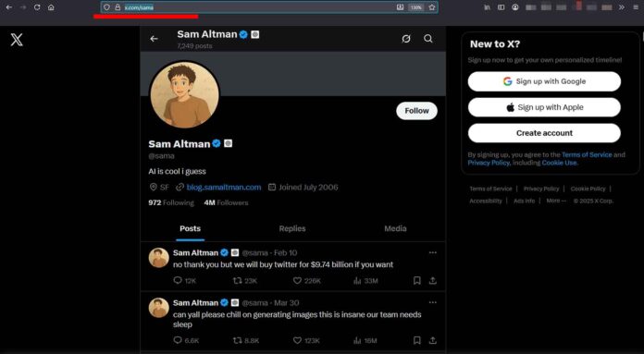Open Sam Altman's large profile picture
This screenshot has height=354, width=644.
pos(184,95)
